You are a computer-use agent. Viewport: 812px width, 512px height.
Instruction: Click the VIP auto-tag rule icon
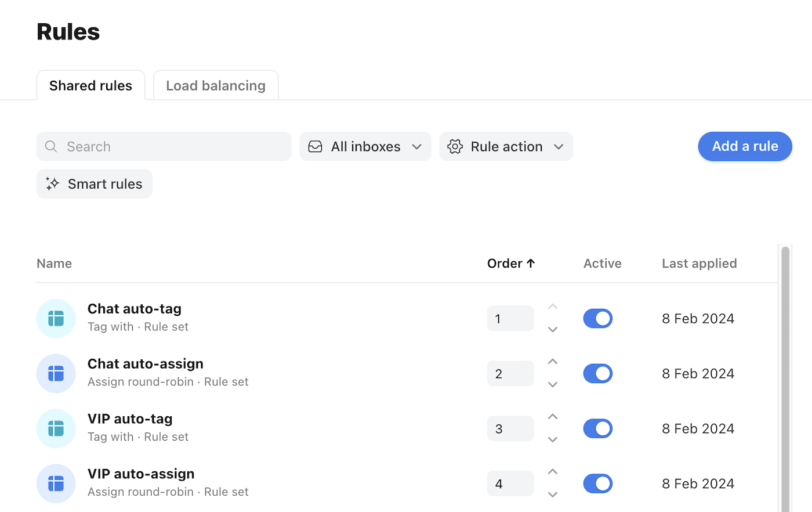56,428
